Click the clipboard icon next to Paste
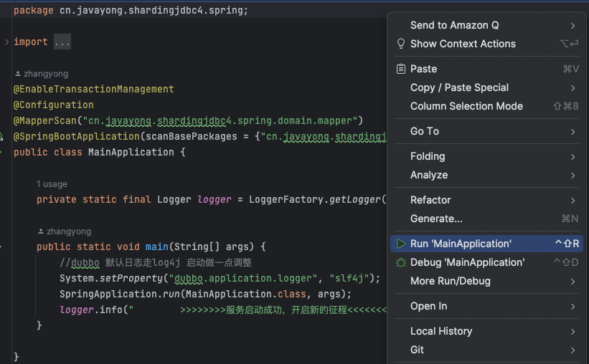Screen dimensions: 589x364 click(x=401, y=69)
